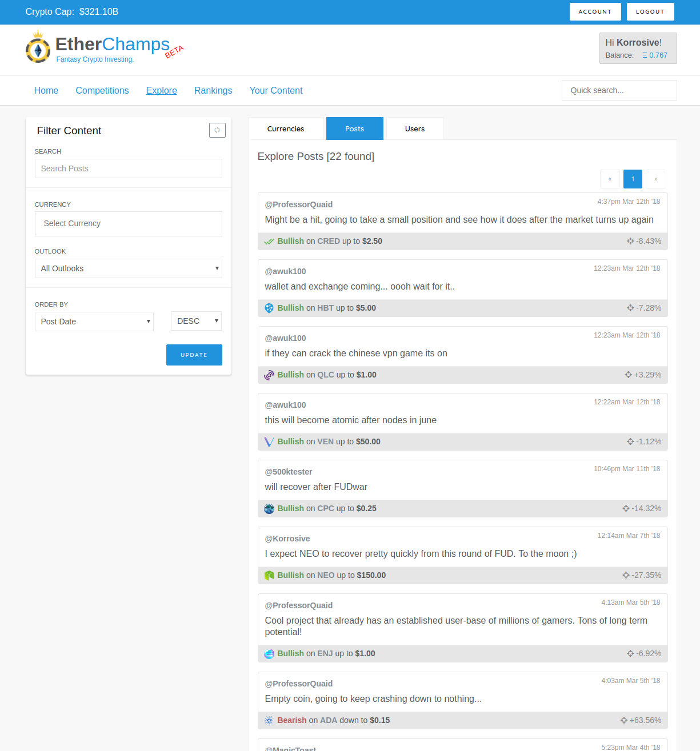Click the ADA currency link
This screenshot has height=751, width=700.
point(329,720)
